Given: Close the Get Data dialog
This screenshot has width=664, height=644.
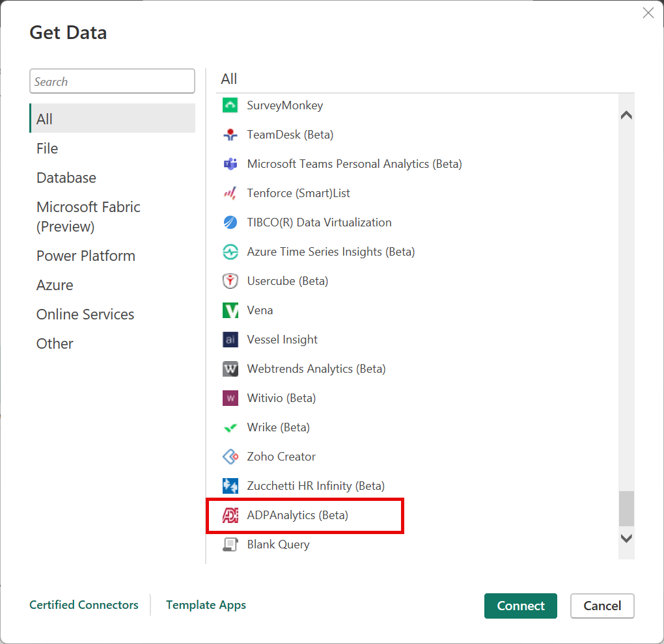Looking at the screenshot, I should coord(648,13).
